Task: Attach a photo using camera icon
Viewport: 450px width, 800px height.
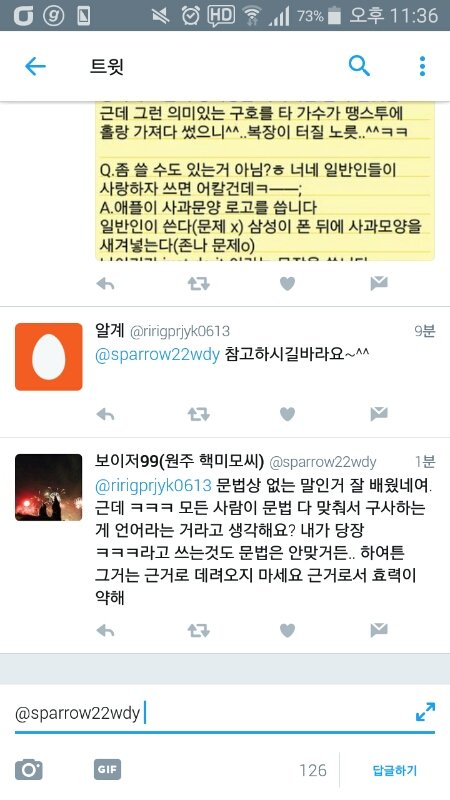Action: tap(29, 769)
